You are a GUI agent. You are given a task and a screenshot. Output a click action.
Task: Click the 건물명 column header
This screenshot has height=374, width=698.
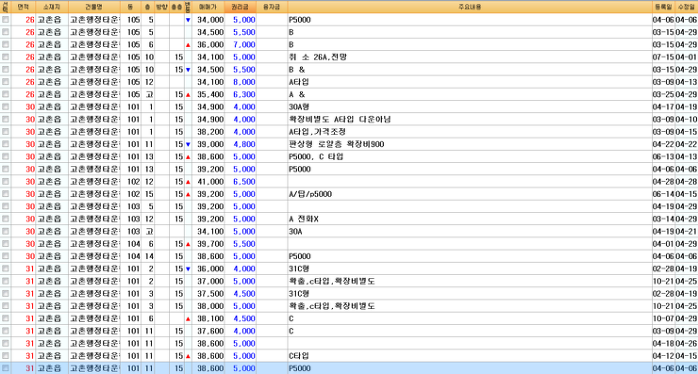94,7
